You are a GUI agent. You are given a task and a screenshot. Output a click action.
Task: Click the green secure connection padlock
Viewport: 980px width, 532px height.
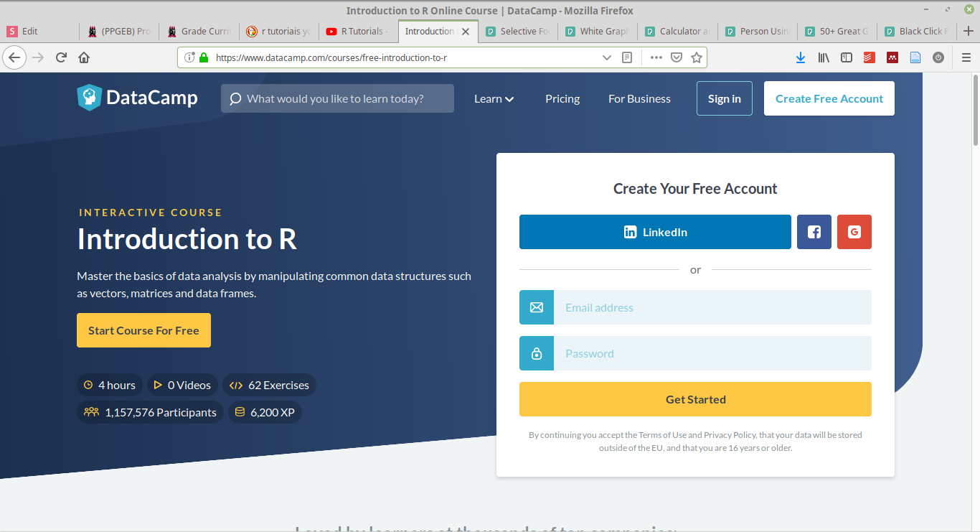[x=204, y=57]
